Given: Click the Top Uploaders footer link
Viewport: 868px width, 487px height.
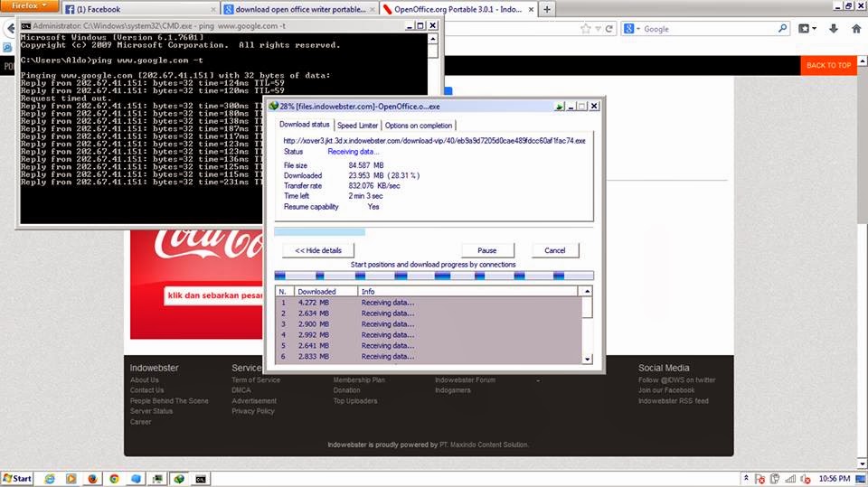Looking at the screenshot, I should 355,400.
